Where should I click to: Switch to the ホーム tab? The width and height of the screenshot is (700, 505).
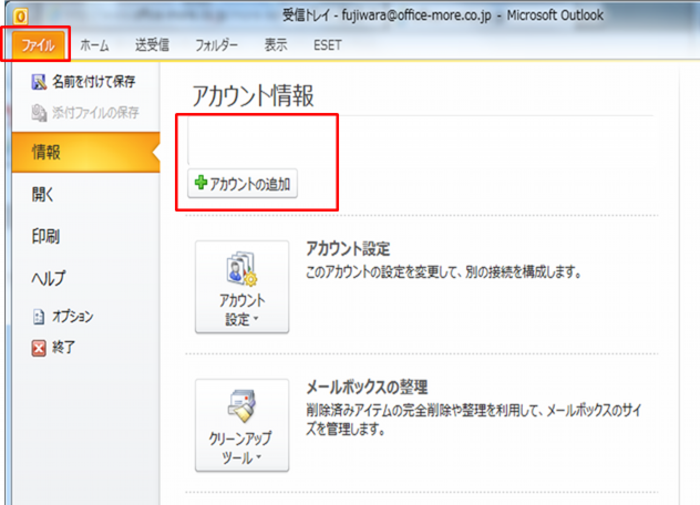click(x=94, y=45)
